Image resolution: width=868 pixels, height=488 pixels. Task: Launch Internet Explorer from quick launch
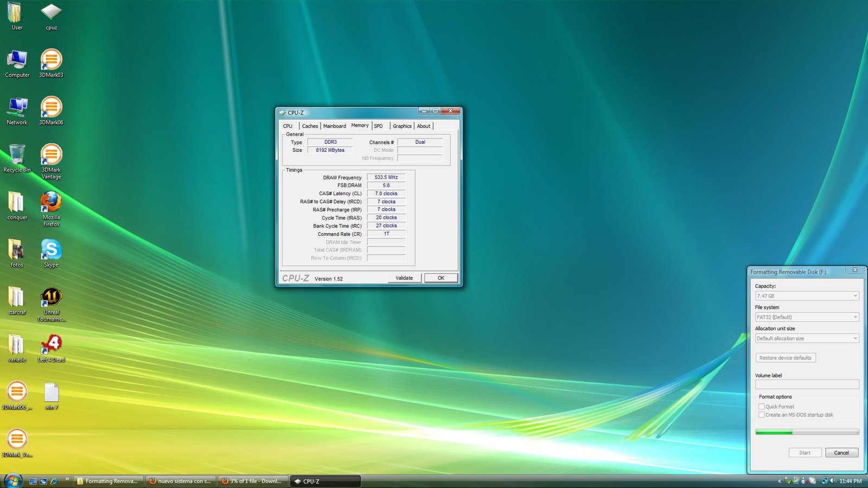pyautogui.click(x=54, y=481)
